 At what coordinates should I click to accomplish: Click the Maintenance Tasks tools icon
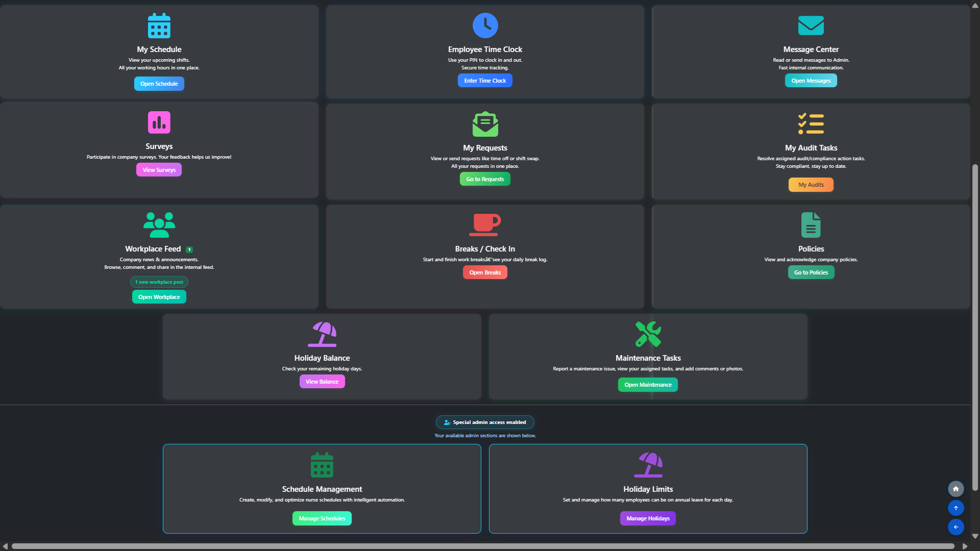(x=648, y=334)
